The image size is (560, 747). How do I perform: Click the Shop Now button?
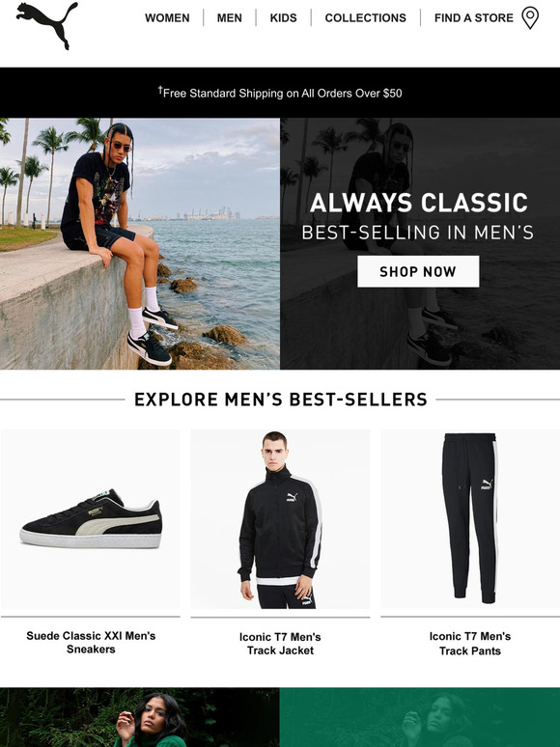(418, 271)
